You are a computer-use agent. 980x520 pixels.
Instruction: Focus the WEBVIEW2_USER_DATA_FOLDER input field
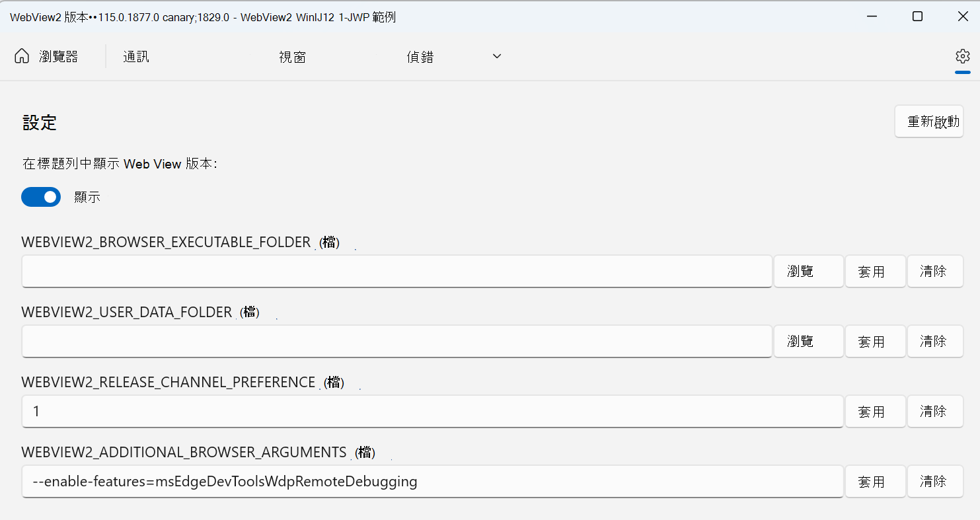[396, 342]
